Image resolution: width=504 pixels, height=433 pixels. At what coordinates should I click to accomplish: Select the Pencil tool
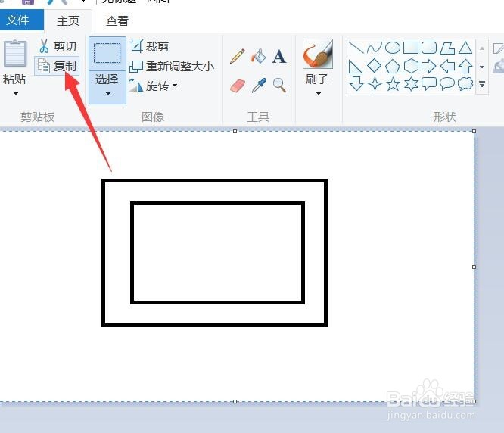[238, 56]
